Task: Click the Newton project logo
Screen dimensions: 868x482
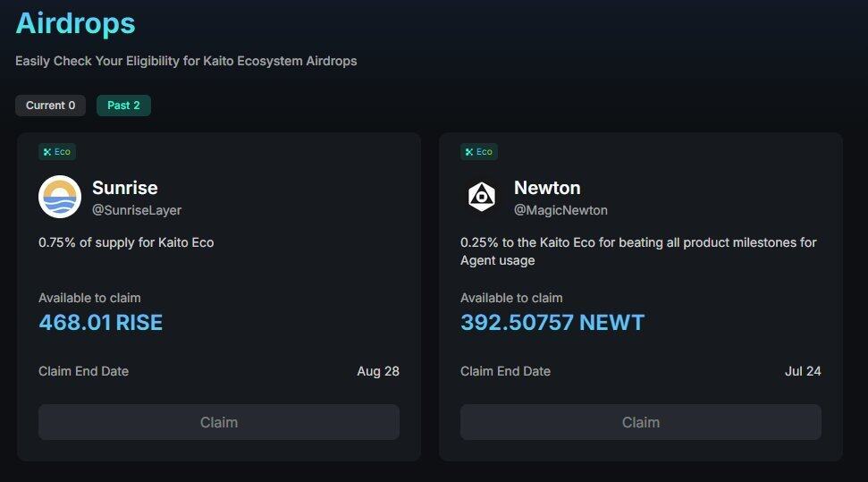Action: pyautogui.click(x=482, y=197)
